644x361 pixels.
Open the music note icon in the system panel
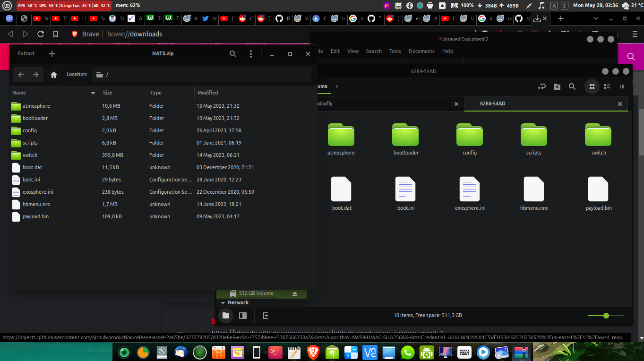(x=541, y=6)
